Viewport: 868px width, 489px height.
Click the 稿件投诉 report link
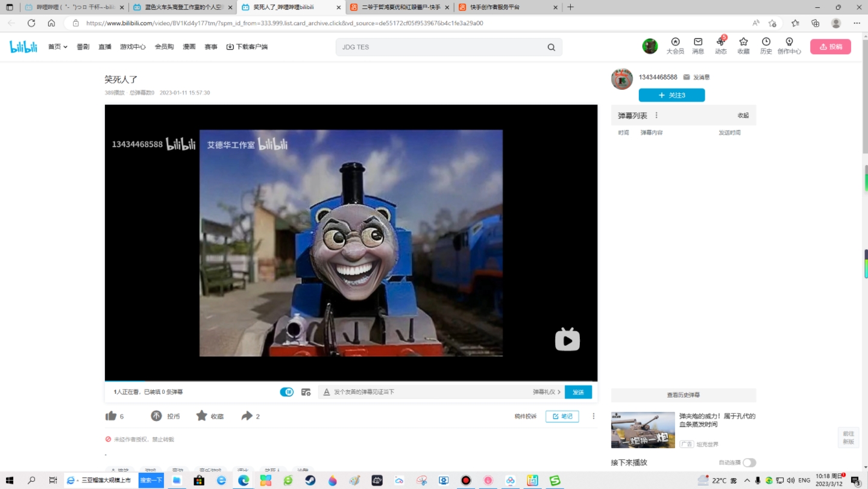pos(525,416)
